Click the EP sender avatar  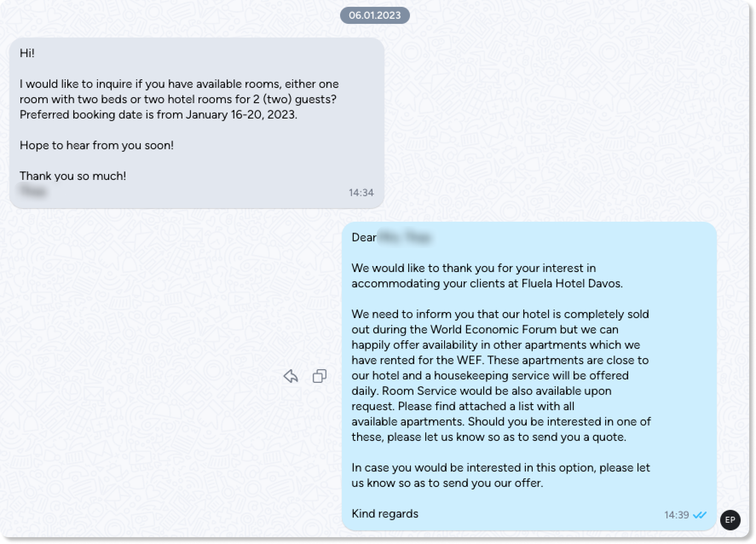pyautogui.click(x=730, y=520)
